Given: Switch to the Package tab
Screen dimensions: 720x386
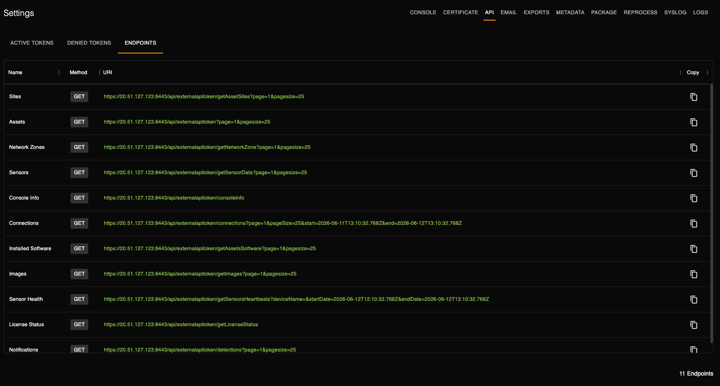Looking at the screenshot, I should [604, 12].
